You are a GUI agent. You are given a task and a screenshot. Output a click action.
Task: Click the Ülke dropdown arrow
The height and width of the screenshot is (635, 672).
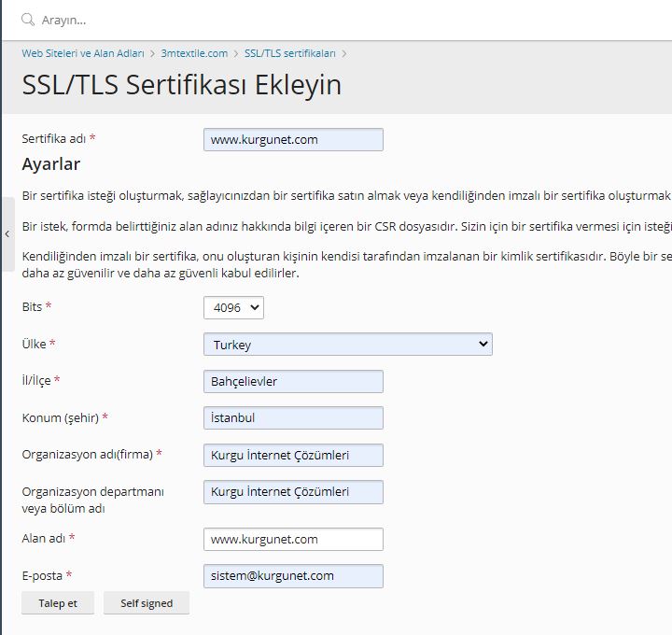click(x=483, y=344)
